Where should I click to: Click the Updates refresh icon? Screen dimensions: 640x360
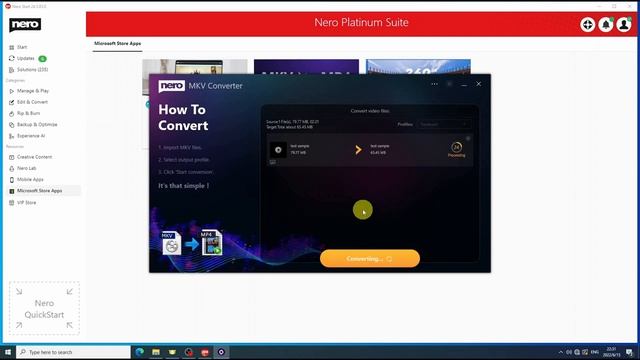[x=11, y=58]
